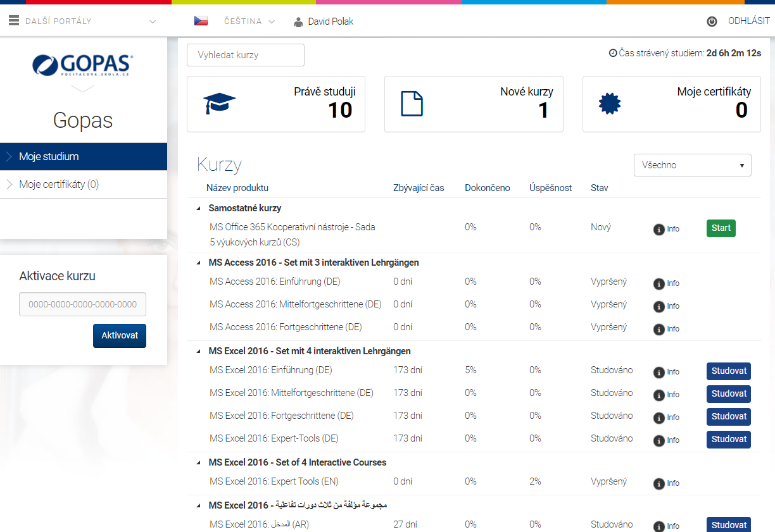Viewport: 775px width, 532px height.
Task: Select Moje studium in the sidebar
Action: [84, 156]
